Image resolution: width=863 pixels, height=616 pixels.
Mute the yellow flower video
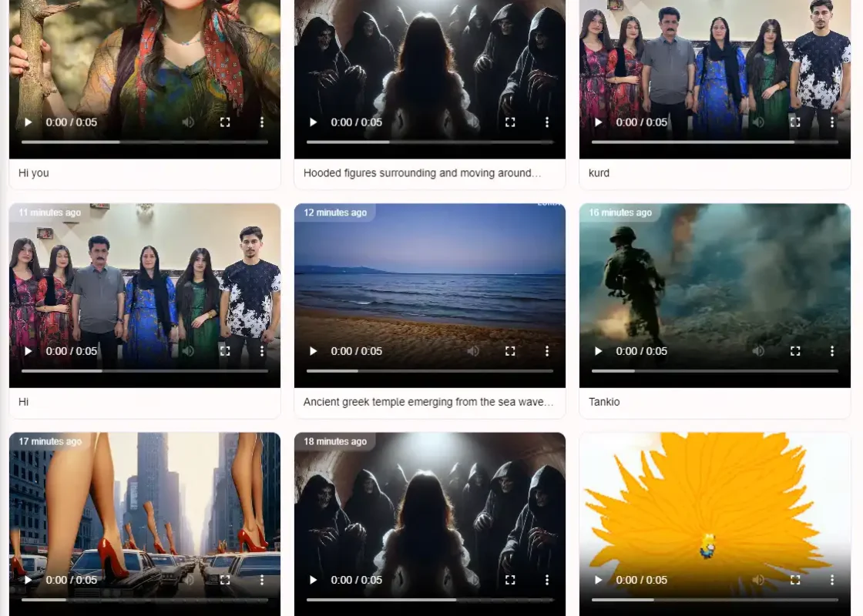[758, 580]
